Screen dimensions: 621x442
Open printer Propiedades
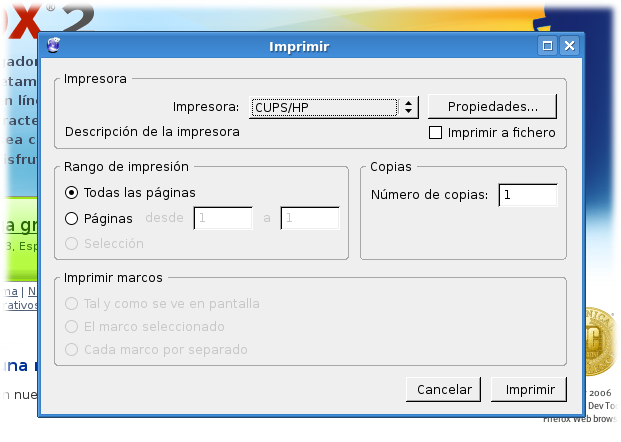[492, 106]
